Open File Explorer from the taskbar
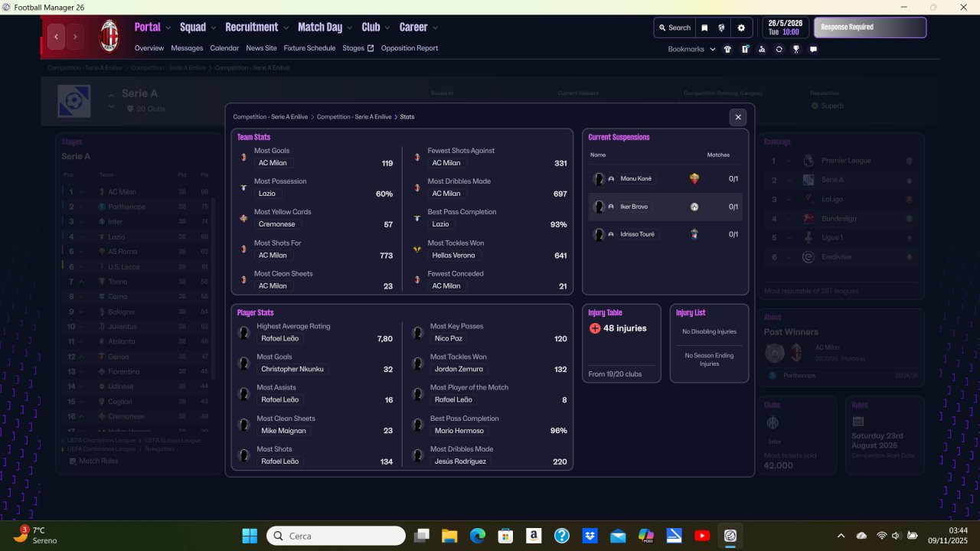This screenshot has width=980, height=551. pos(449,536)
